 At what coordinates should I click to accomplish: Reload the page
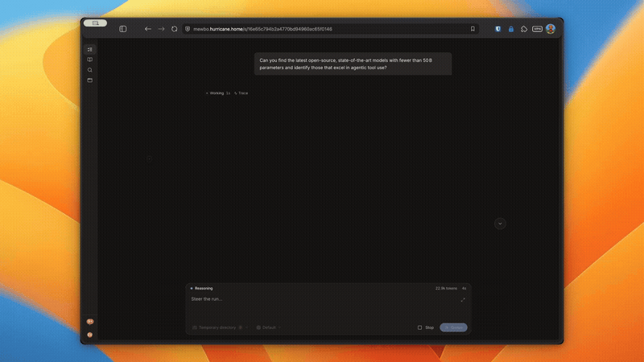[x=174, y=29]
